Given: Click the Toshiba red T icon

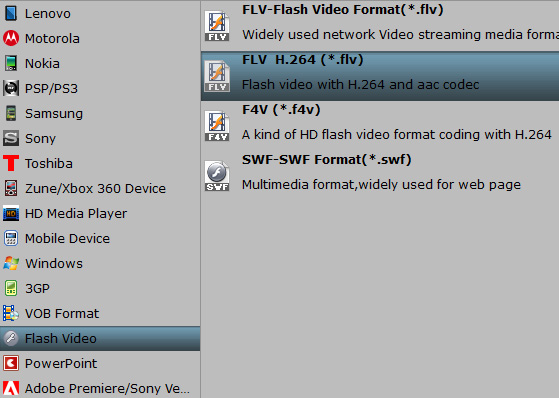Looking at the screenshot, I should pos(11,163).
